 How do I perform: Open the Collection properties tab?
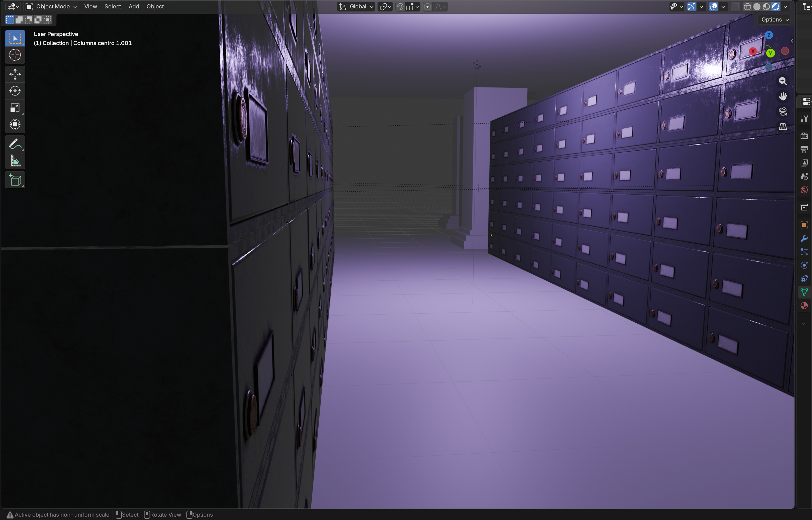tap(804, 207)
